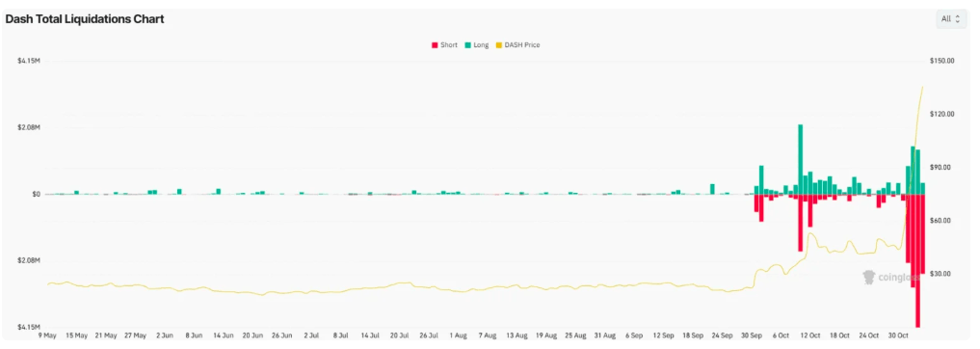Viewport: 980px width, 349px height.
Task: Click the green Long legend color swatch
Action: coord(468,45)
